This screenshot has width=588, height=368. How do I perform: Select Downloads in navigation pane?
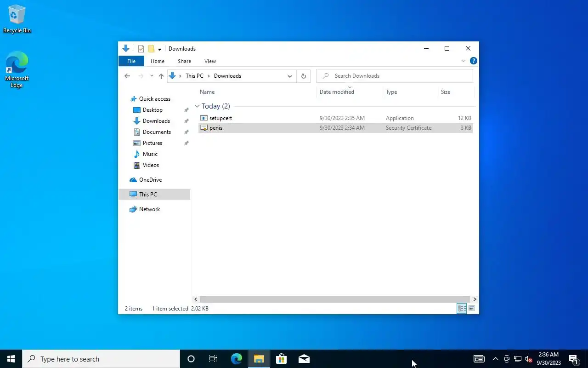click(156, 121)
